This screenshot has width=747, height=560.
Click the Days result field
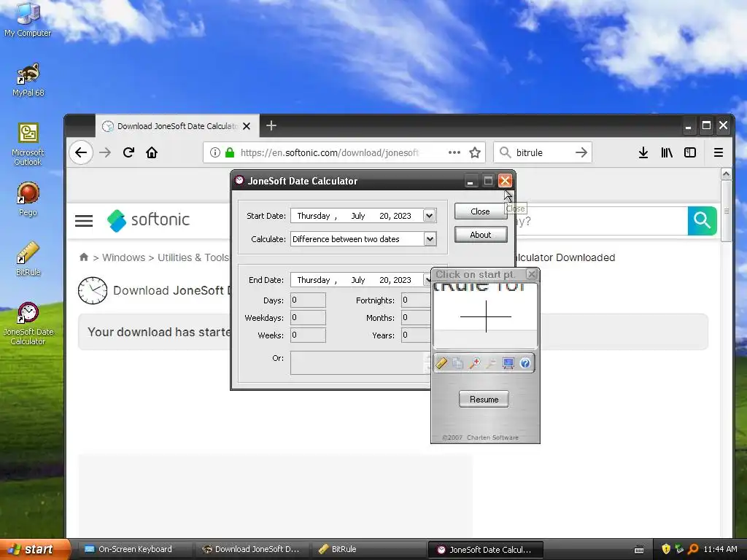(x=309, y=300)
